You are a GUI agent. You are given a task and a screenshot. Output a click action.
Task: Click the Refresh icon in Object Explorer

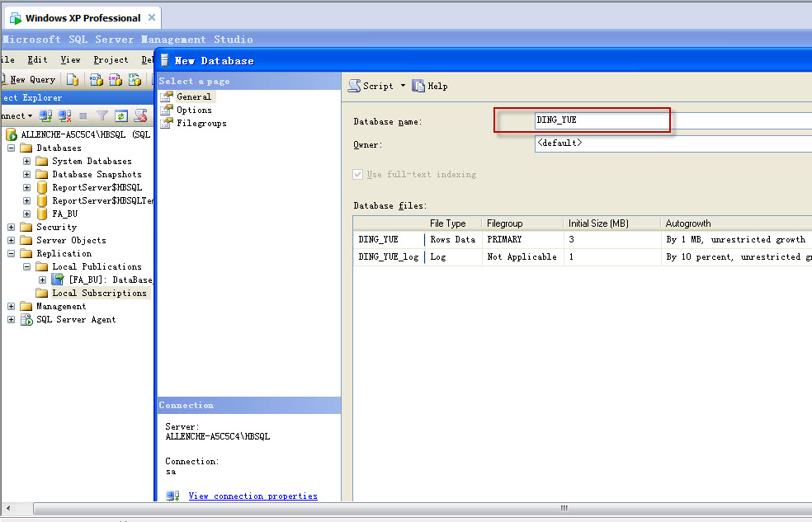click(x=121, y=116)
